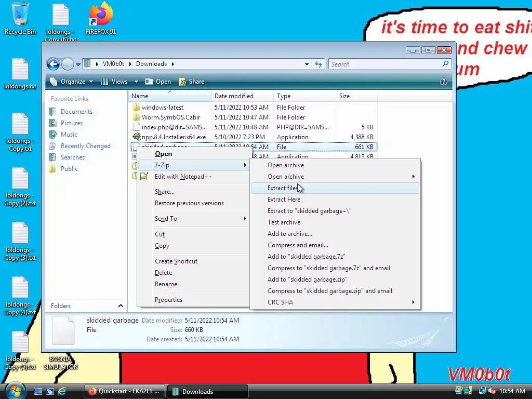Viewport: 532px width, 399px height.
Task: Open Properties from context menu
Action: click(x=193, y=300)
